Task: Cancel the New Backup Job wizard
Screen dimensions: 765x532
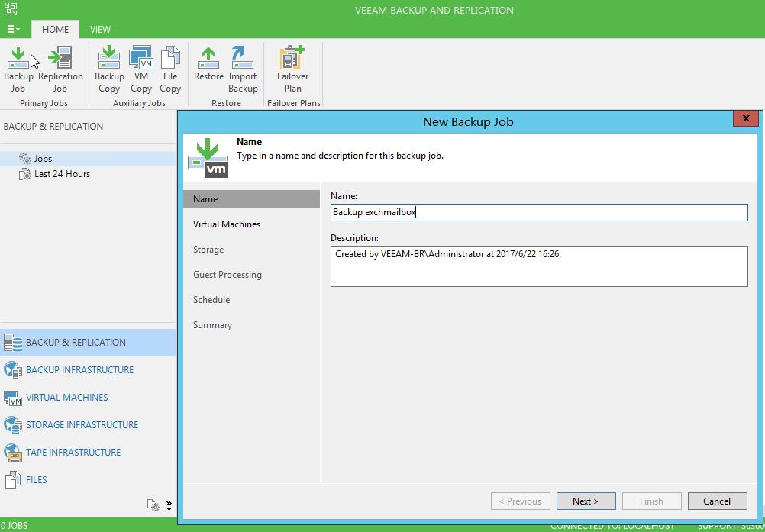Action: click(x=717, y=501)
